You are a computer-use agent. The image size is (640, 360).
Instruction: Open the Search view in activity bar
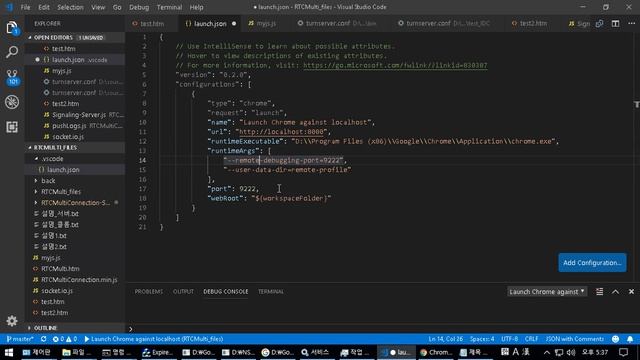[x=12, y=52]
